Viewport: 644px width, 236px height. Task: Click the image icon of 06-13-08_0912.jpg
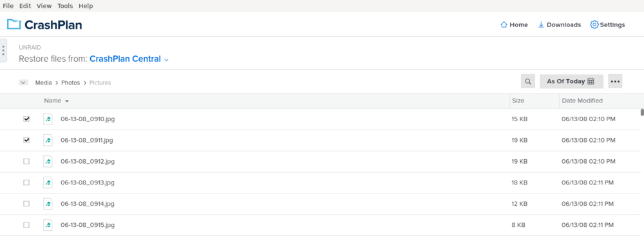[48, 161]
